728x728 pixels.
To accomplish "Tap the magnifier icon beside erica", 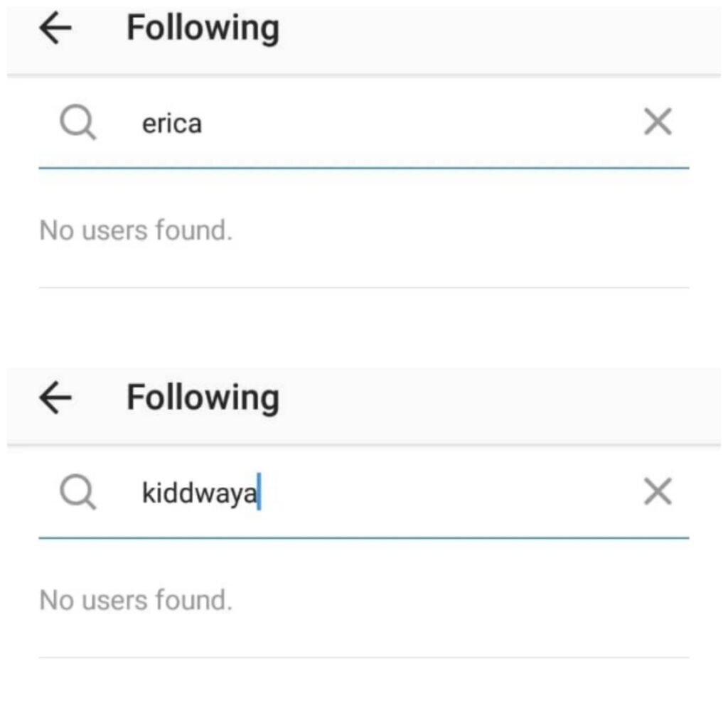I will click(x=77, y=124).
